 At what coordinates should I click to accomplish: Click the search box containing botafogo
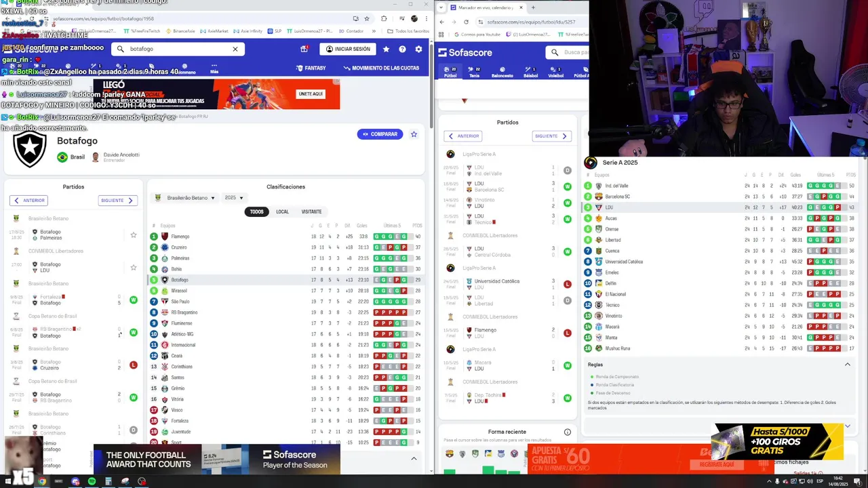click(178, 49)
